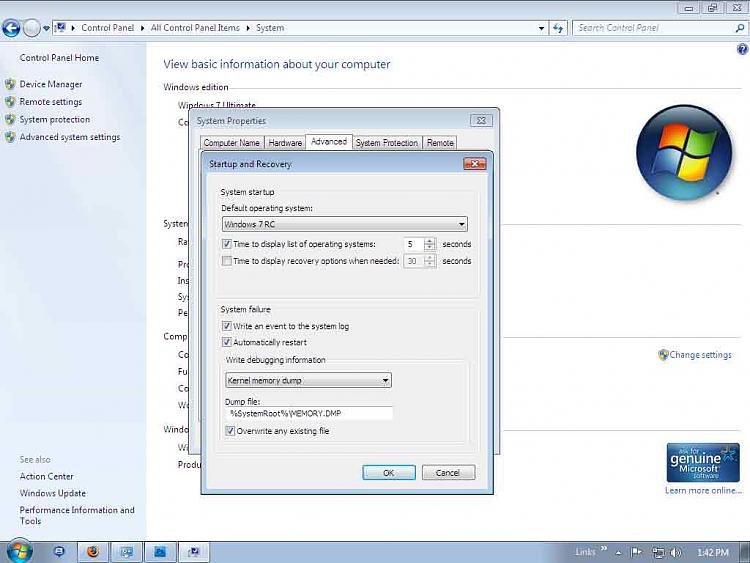This screenshot has width=750, height=563.
Task: Open Control Panel Home link
Action: (x=59, y=57)
